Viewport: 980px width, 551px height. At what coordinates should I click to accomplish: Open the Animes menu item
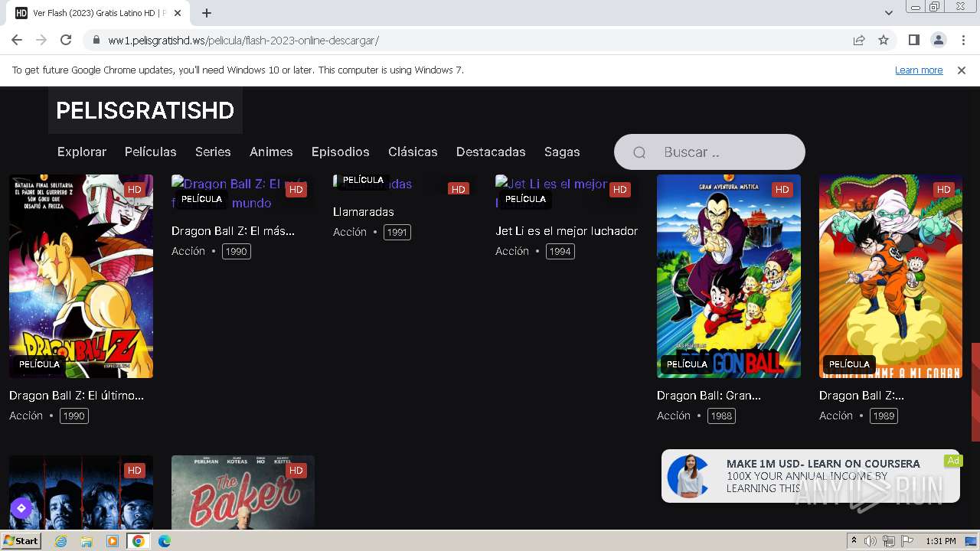271,152
